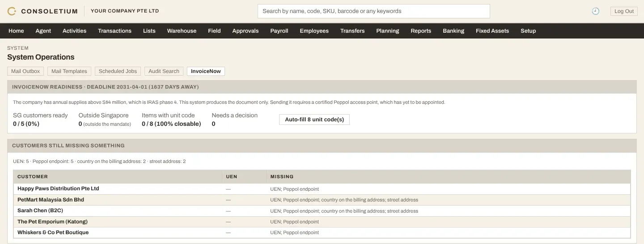Open the Approvals menu
The width and height of the screenshot is (644, 244).
coord(246,31)
